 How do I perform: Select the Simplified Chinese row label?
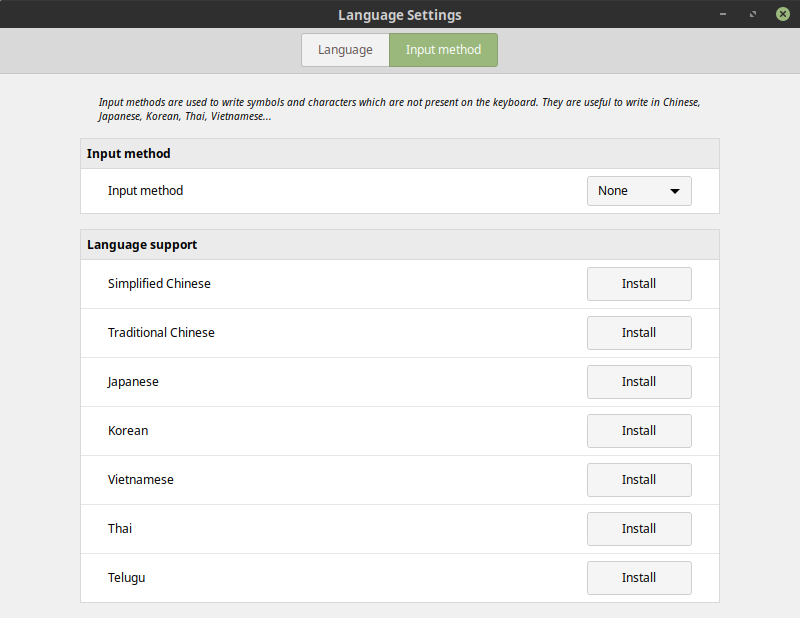tap(159, 284)
